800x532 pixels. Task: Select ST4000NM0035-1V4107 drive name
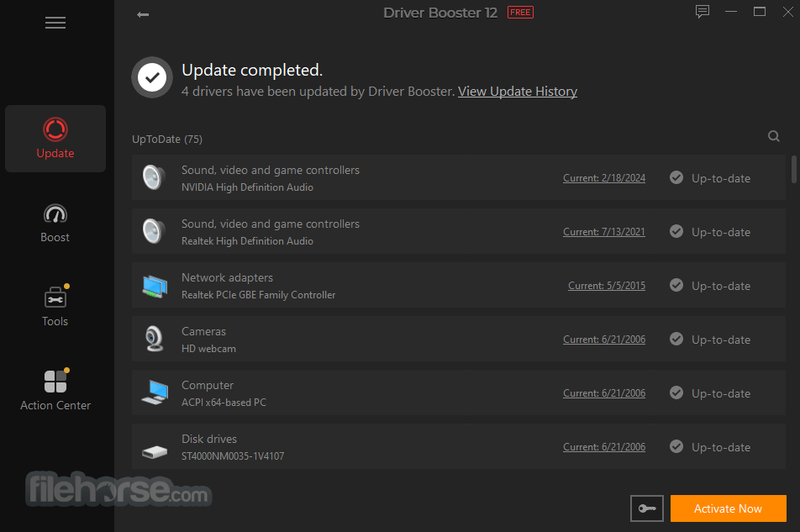click(x=233, y=456)
